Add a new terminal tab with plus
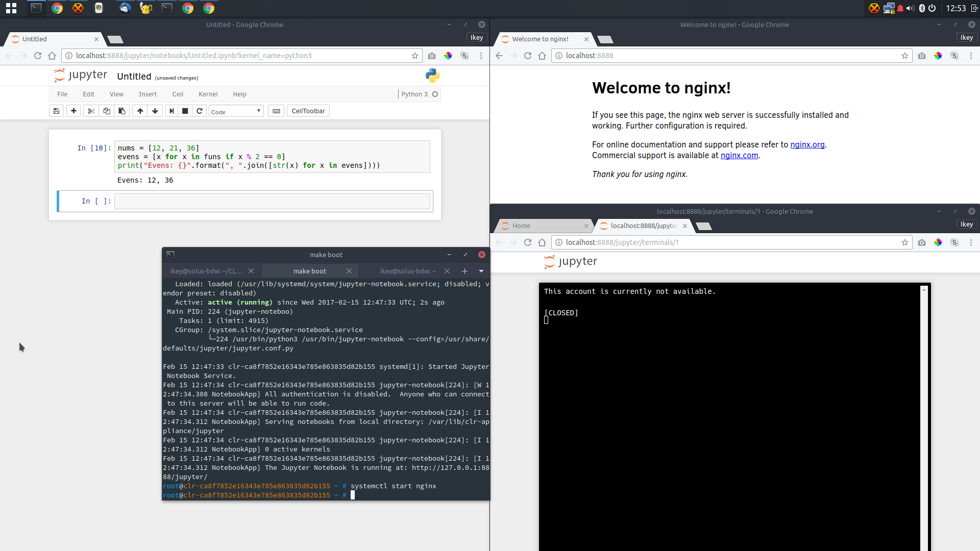 (x=464, y=271)
